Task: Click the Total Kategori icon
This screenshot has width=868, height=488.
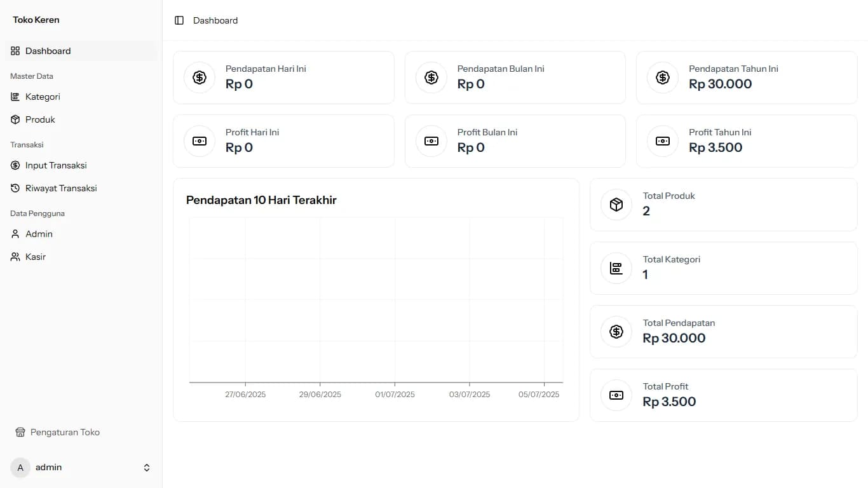Action: click(616, 268)
